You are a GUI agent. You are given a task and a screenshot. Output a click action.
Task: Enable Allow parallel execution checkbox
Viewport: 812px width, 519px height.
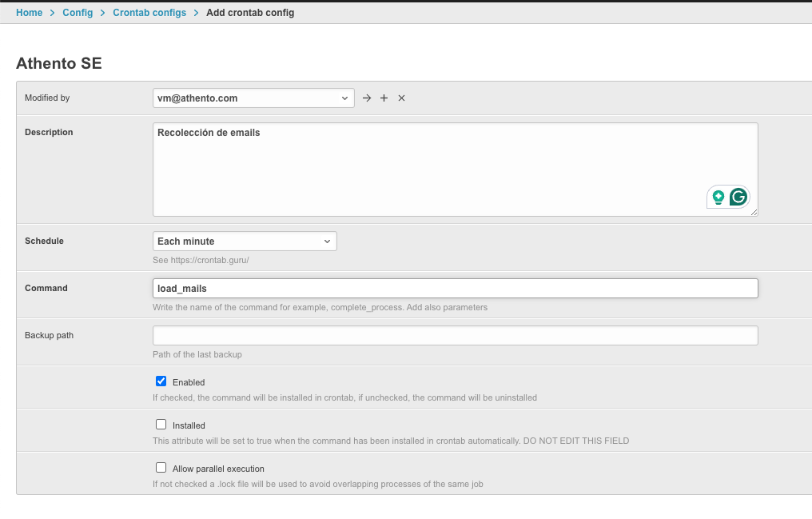tap(161, 468)
